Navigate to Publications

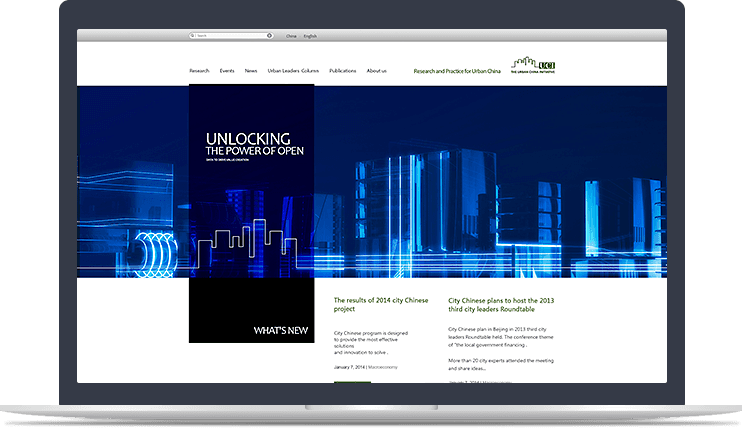coord(342,71)
